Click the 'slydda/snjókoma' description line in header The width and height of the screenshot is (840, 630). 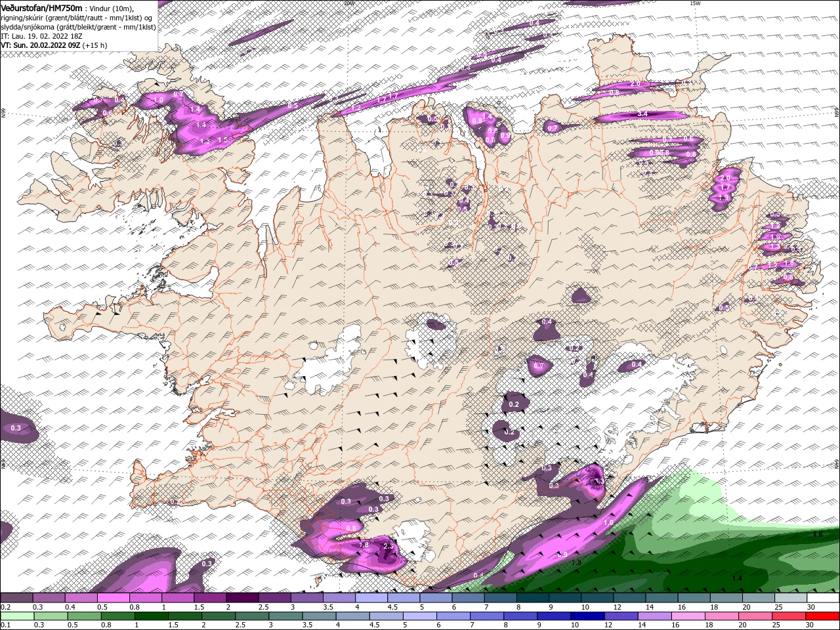78,27
